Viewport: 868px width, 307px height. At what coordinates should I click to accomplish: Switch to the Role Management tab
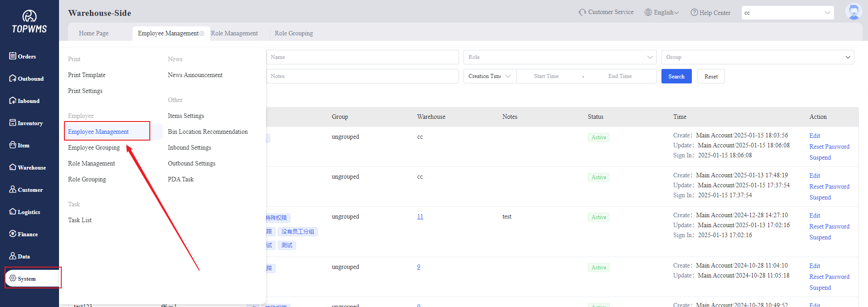tap(234, 34)
